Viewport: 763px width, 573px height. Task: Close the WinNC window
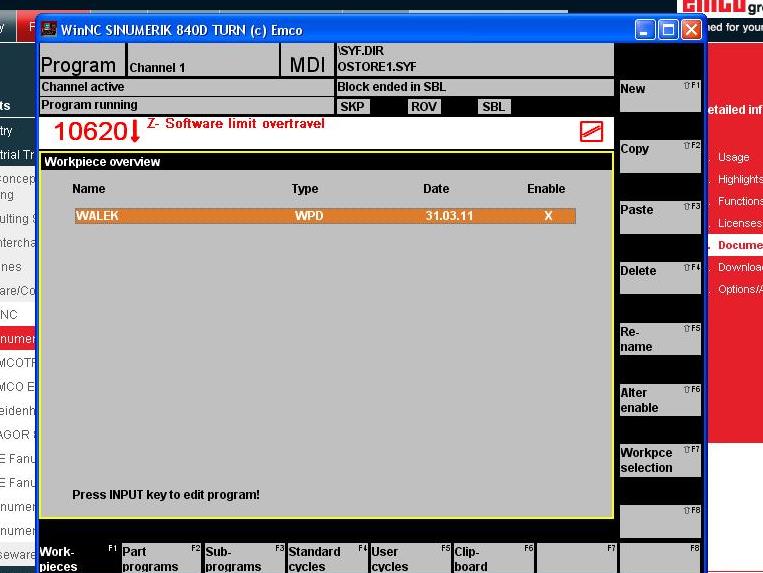point(691,30)
